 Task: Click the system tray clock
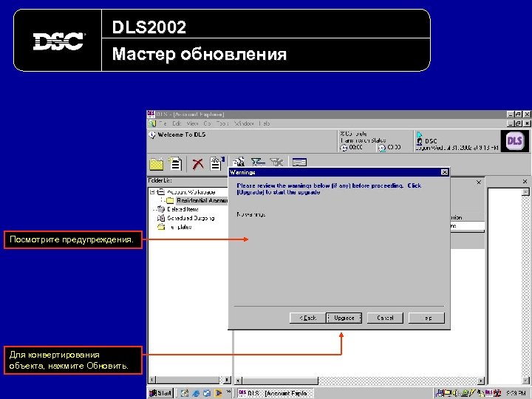tap(516, 393)
